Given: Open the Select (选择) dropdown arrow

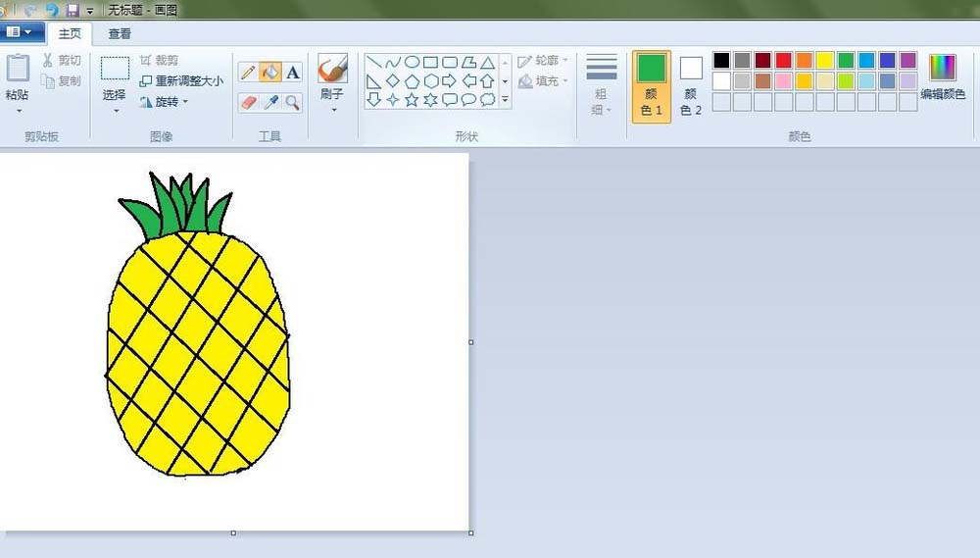Looking at the screenshot, I should point(116,112).
